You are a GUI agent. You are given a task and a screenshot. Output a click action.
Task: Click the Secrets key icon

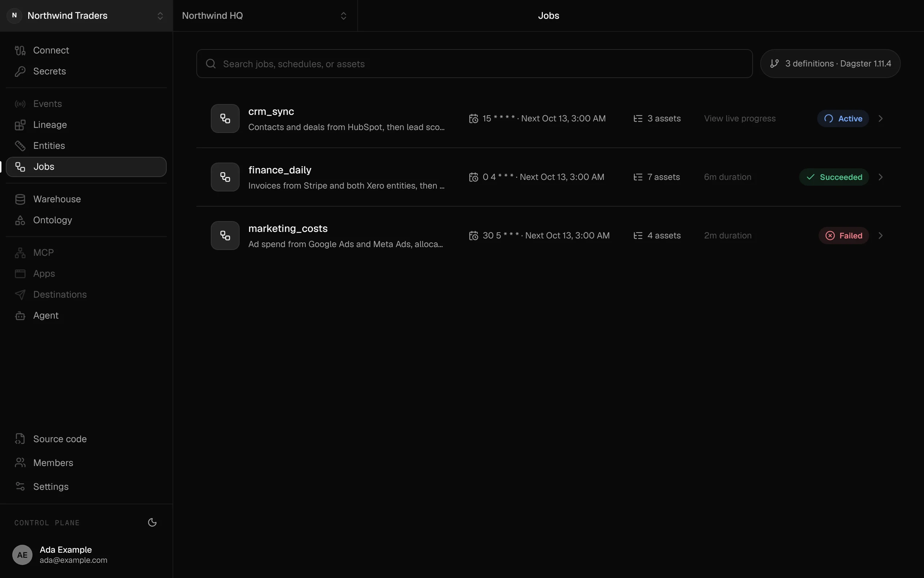(20, 72)
